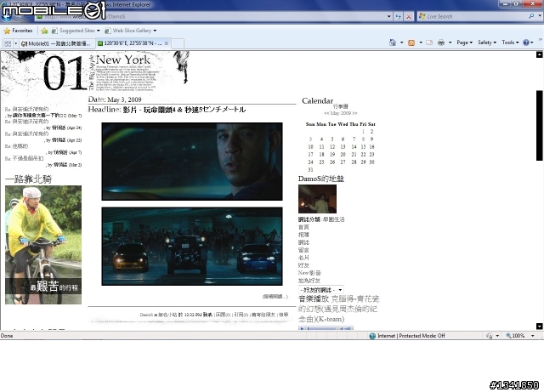This screenshot has height=392, width=544.
Task: Click the Home icon in command bar
Action: point(393,43)
